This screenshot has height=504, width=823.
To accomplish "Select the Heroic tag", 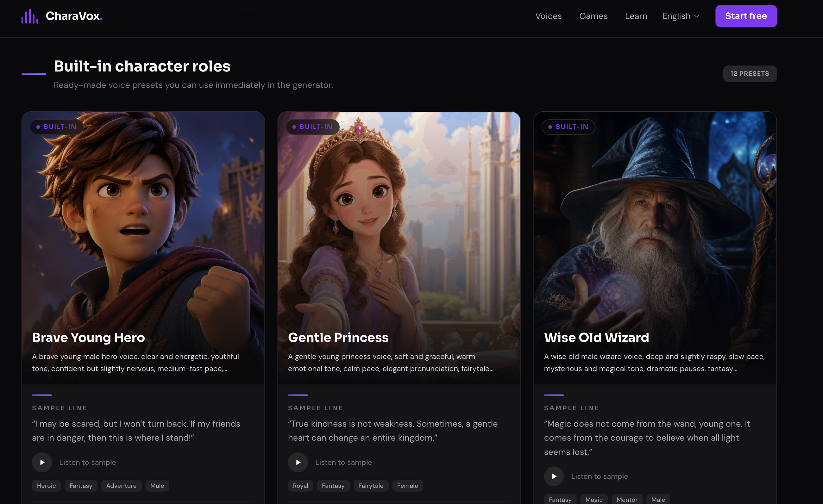I will coord(47,486).
